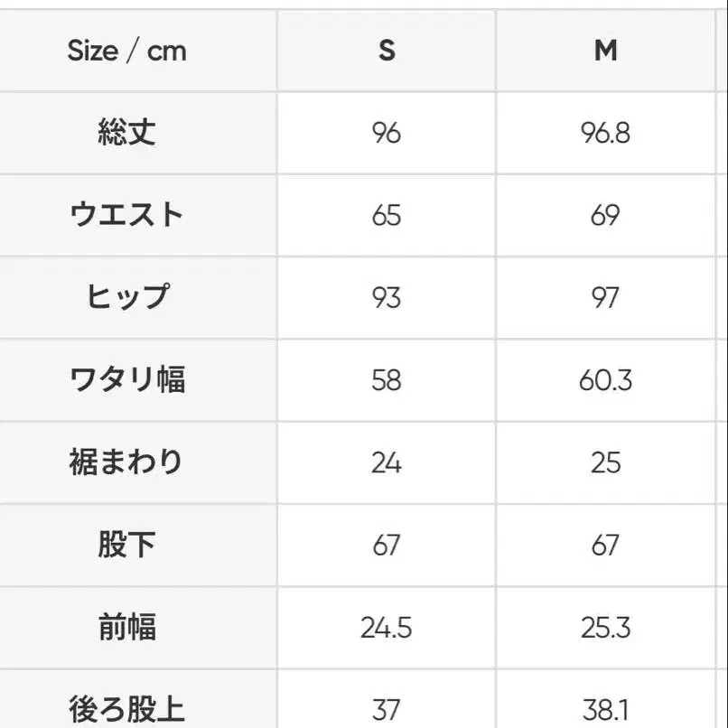Click the ヒップ S value 93
This screenshot has width=728, height=728.
[x=387, y=298]
